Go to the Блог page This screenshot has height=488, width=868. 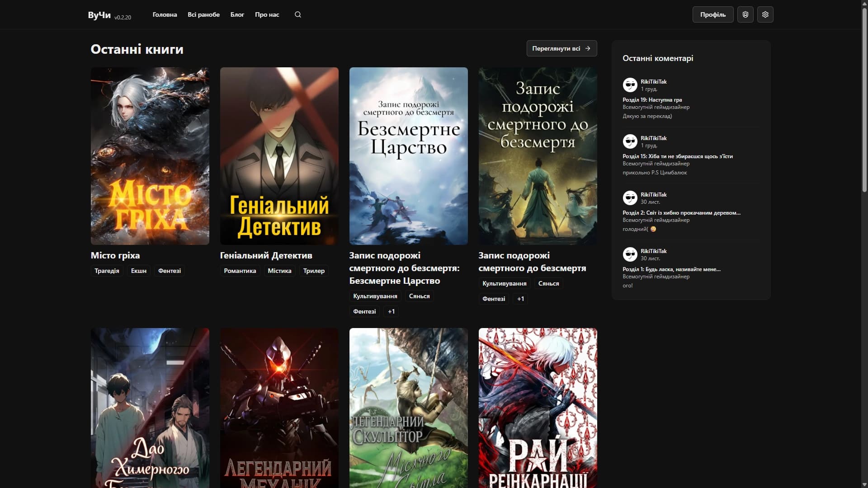[x=237, y=14]
